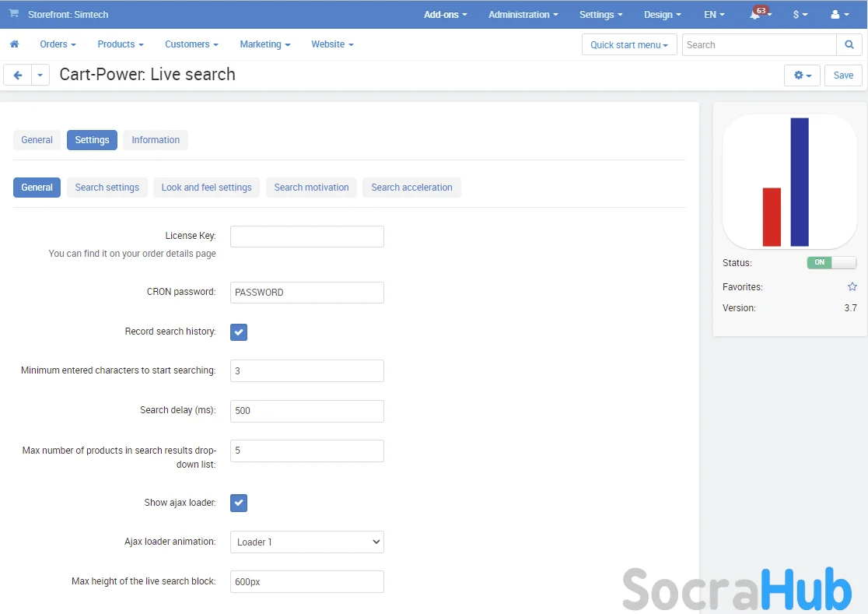This screenshot has height=614, width=868.
Task: Open the Look and feel settings tab
Action: pyautogui.click(x=206, y=188)
